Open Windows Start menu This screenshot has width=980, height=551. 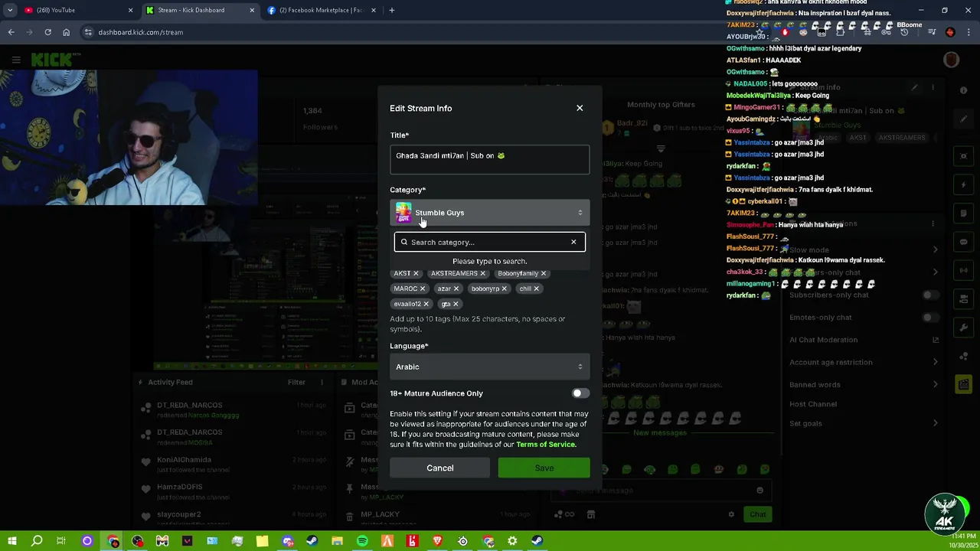point(11,541)
